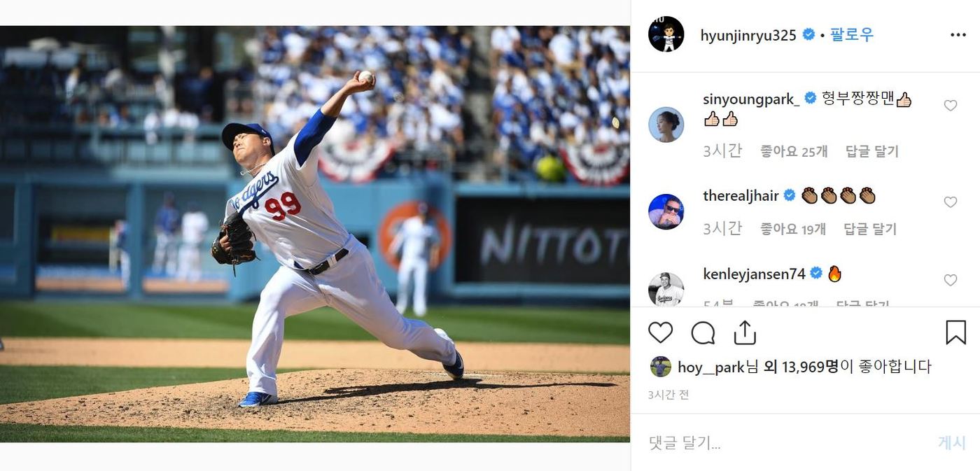Open hyunjinryu325 profile avatar

point(666,34)
